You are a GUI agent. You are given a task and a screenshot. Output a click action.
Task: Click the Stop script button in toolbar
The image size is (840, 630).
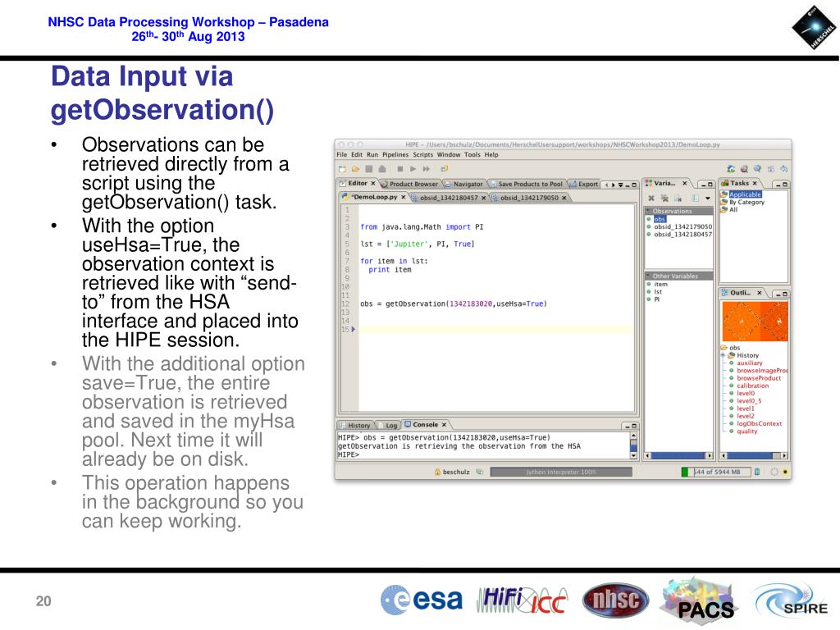399,169
